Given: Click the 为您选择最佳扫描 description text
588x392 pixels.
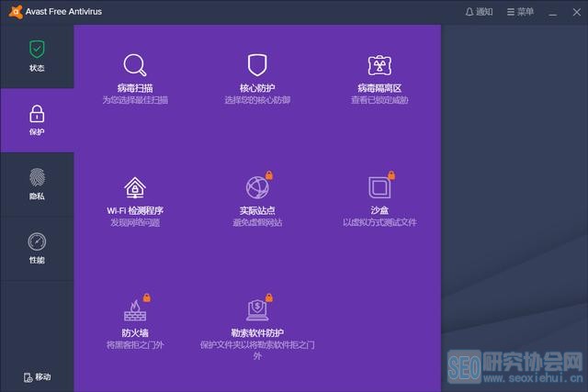Looking at the screenshot, I should point(135,100).
